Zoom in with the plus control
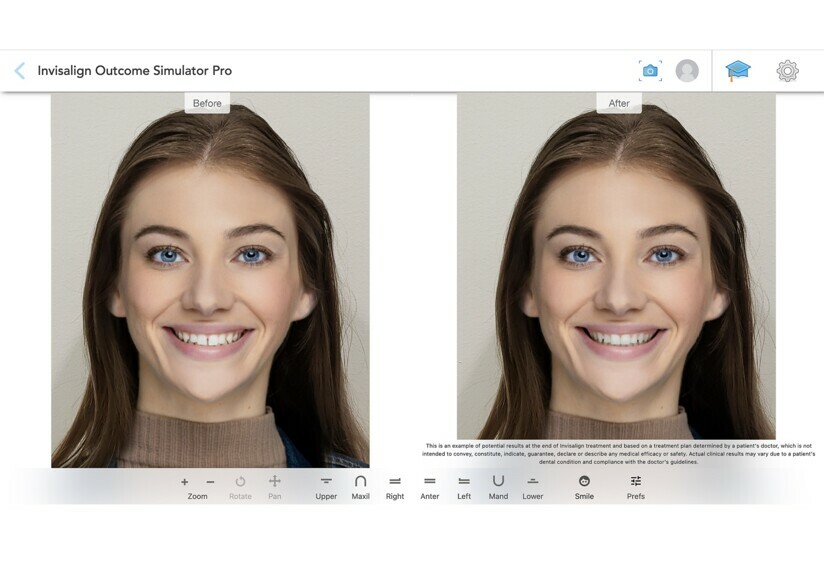The width and height of the screenshot is (824, 578). tap(187, 482)
